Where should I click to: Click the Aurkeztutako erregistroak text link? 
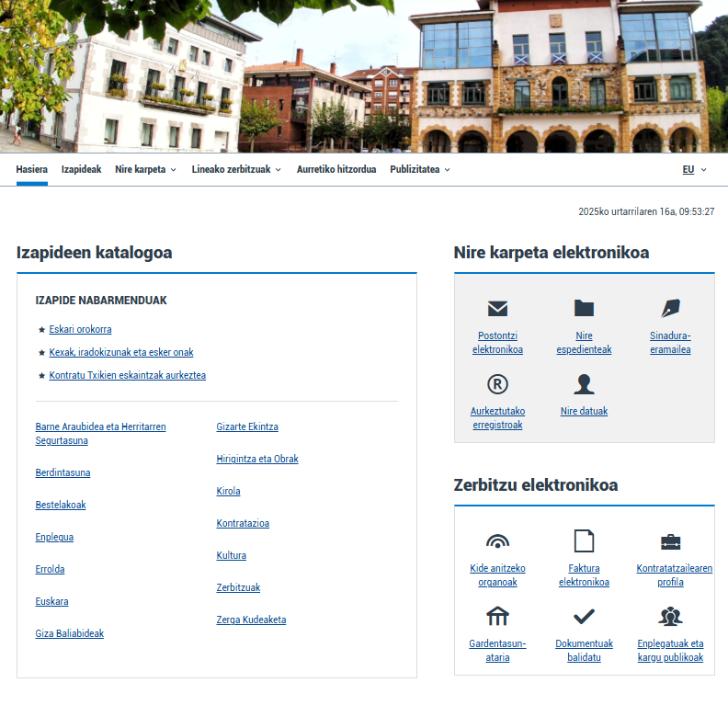coord(497,417)
